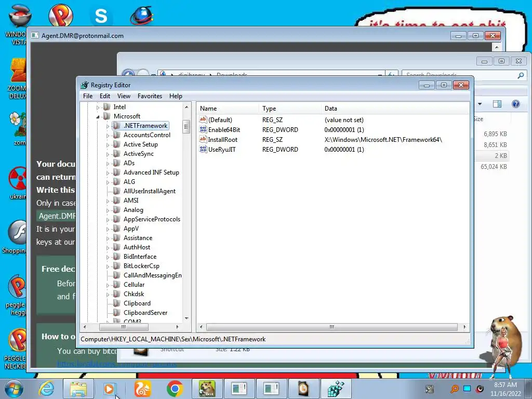This screenshot has width=532, height=399.
Task: Select the BitLockerCsp registry key
Action: pyautogui.click(x=141, y=266)
